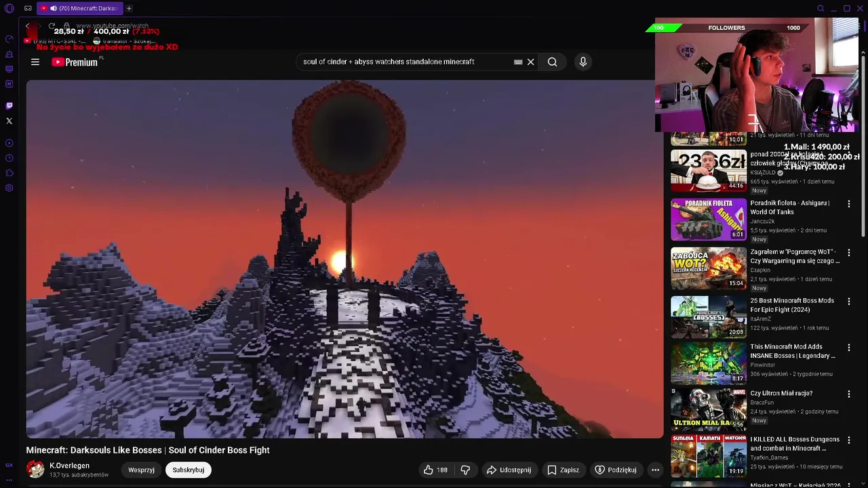Viewport: 868px width, 488px height.
Task: Open options for Czy Ultron Miał rację
Action: click(848, 394)
